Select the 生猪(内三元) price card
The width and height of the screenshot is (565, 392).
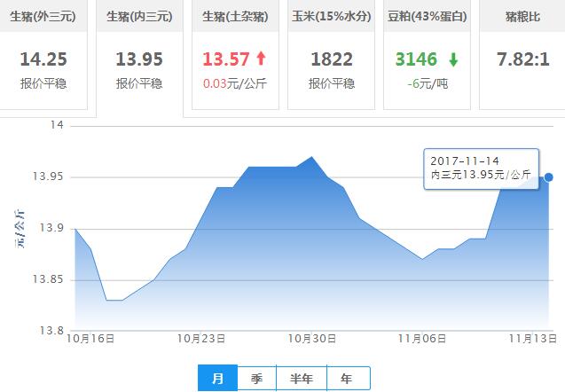point(139,58)
